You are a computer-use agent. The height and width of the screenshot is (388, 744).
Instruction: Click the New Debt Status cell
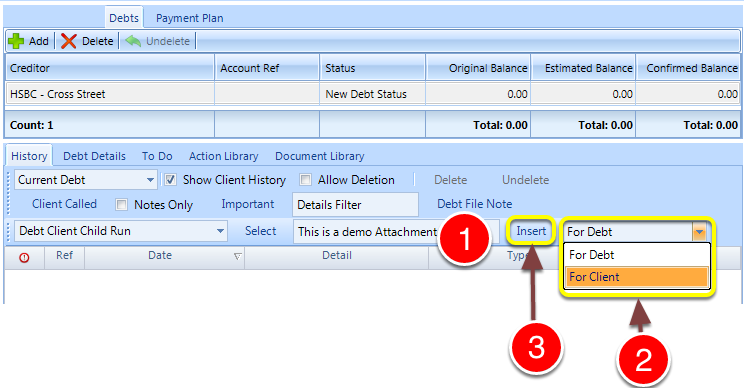[372, 94]
